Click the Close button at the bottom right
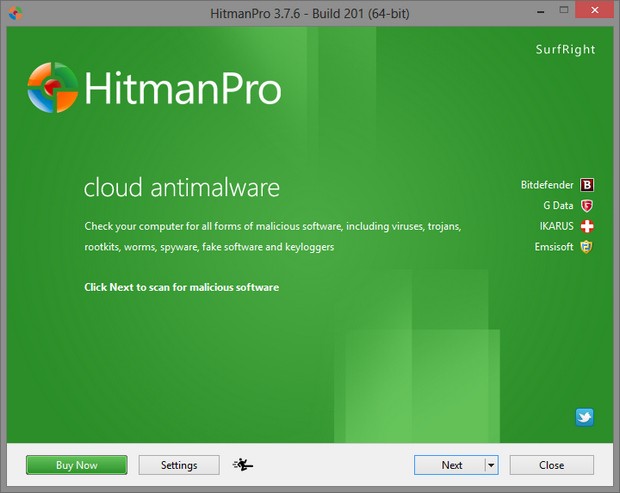The image size is (620, 493). [552, 465]
